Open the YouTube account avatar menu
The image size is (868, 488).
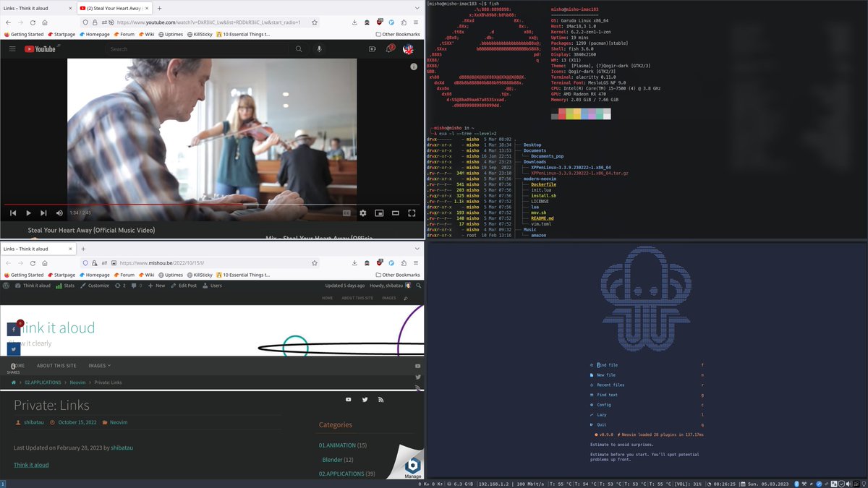[408, 49]
